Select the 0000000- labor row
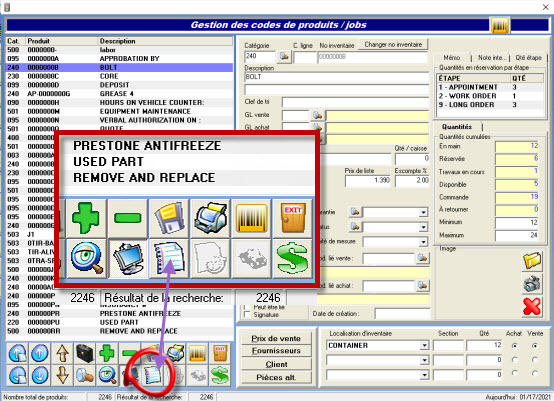 tap(119, 50)
